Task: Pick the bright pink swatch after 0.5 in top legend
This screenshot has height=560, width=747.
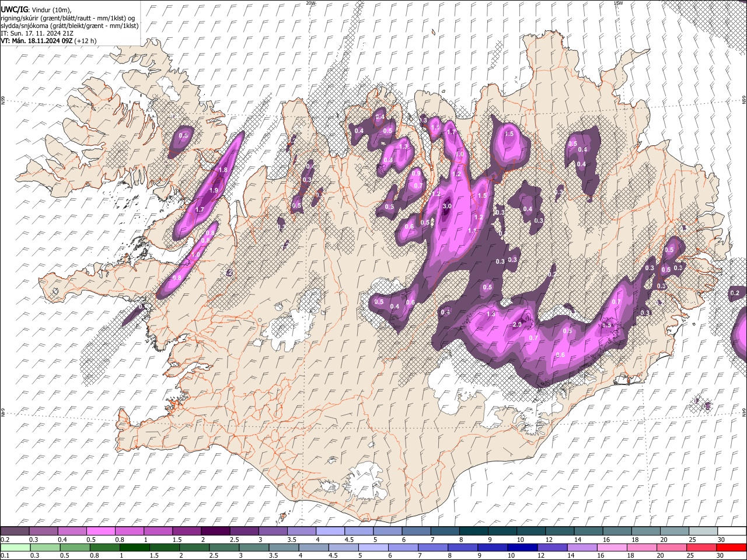Action: tap(100, 531)
